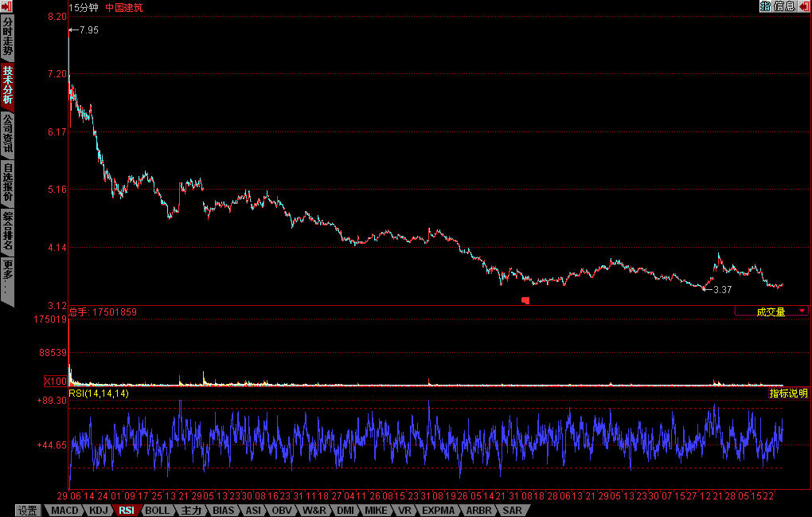Select the ASI indicator tab
Viewport: 812px width, 517px height.
click(253, 511)
